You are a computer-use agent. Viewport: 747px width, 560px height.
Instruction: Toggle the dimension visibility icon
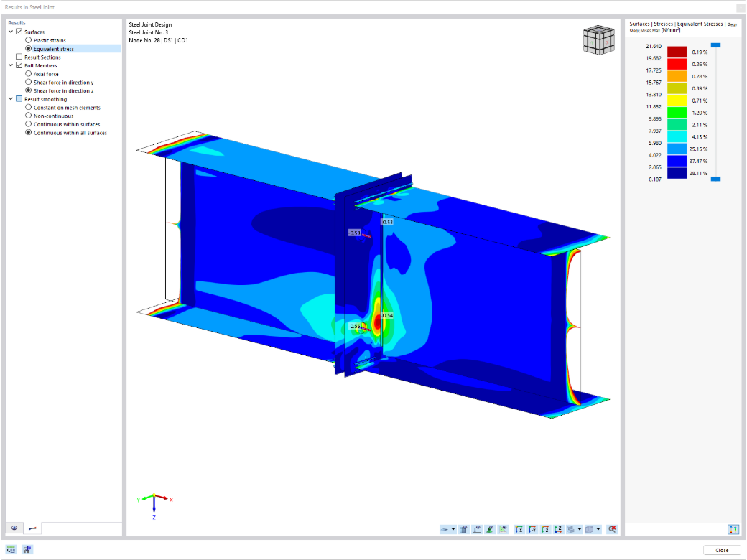[476, 529]
